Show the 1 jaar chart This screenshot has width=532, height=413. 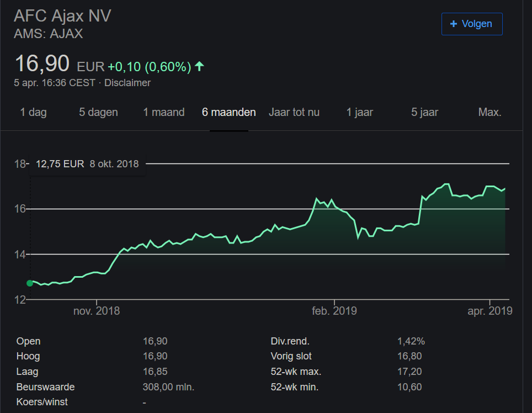[x=360, y=112]
